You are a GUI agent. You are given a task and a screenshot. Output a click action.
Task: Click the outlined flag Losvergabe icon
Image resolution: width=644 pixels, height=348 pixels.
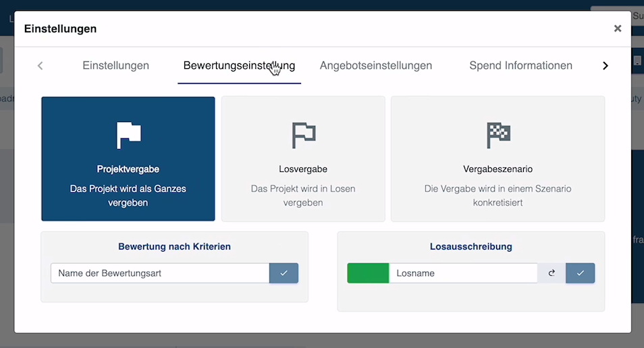[x=303, y=135]
